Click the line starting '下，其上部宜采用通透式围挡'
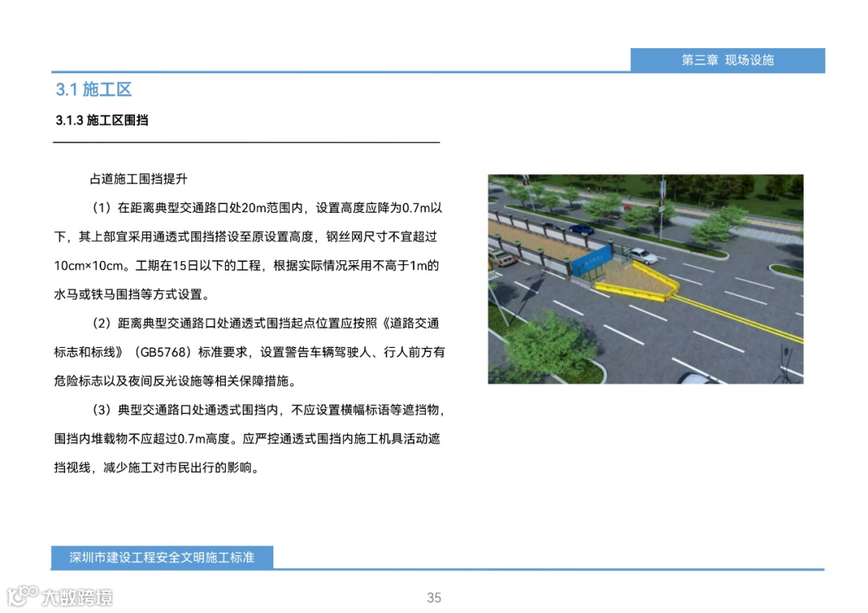This screenshot has width=868, height=613. [246, 237]
